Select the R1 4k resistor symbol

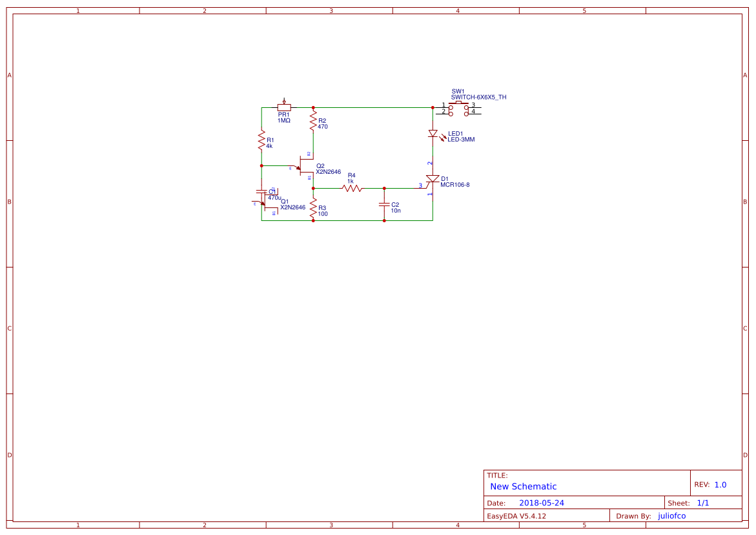coord(261,140)
